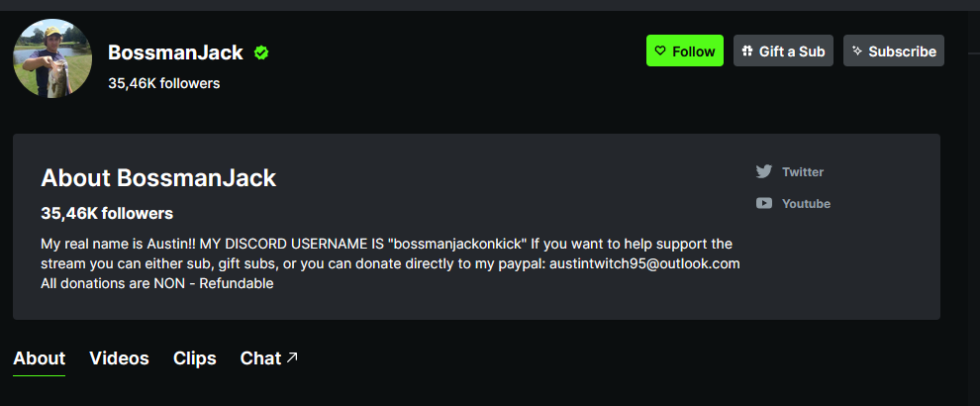Click the About BossmanJack heading

tap(158, 178)
